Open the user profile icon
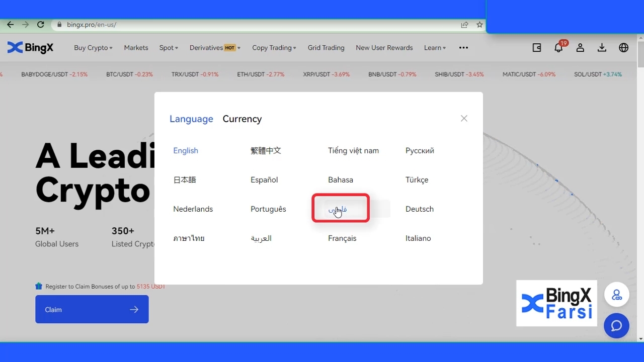 pyautogui.click(x=580, y=48)
